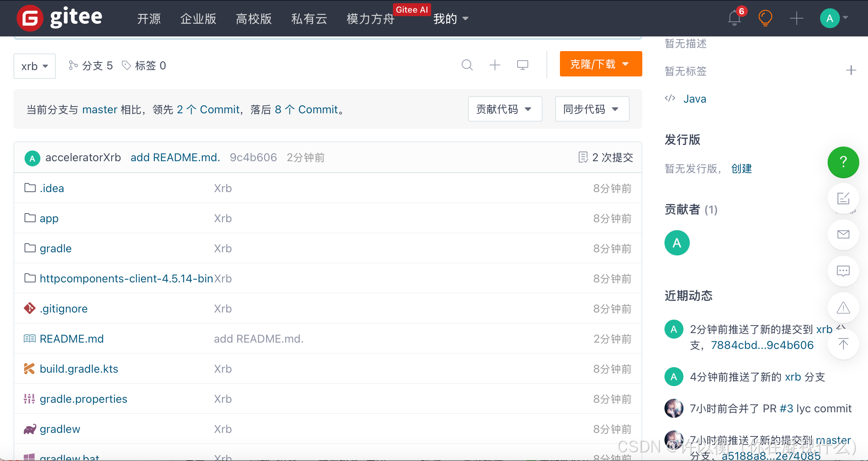
Task: Add a tag using the plus beside 暂无标签
Action: coord(851,70)
